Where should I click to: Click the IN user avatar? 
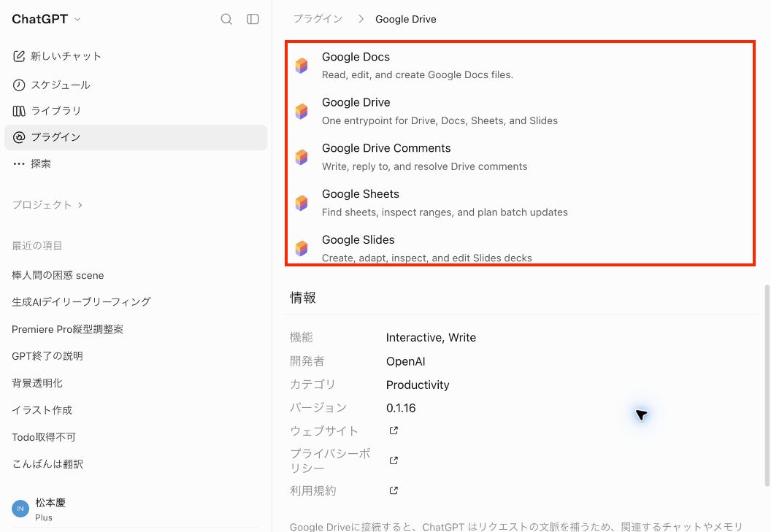click(20, 509)
